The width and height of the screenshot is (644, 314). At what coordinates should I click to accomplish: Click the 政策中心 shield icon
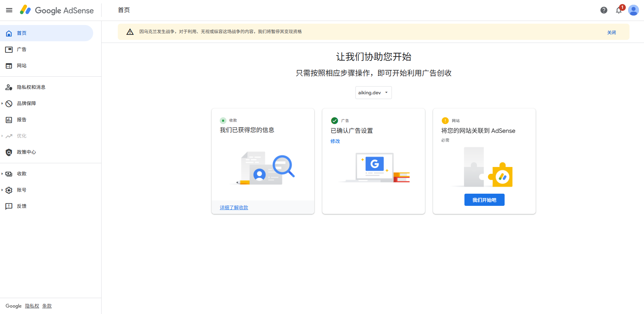(9, 152)
